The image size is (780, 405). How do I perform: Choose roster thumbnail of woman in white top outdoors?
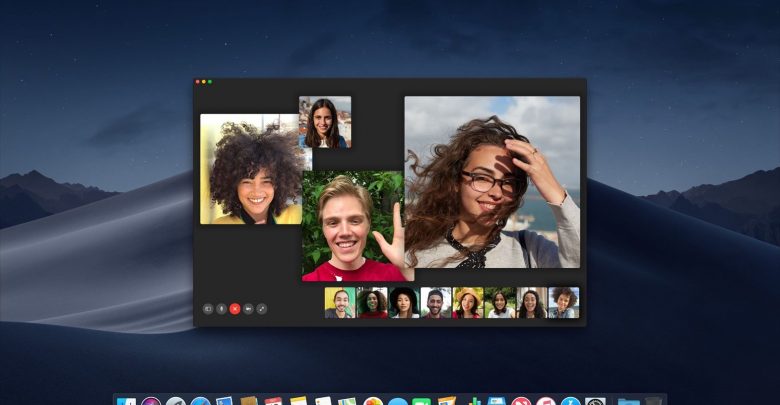point(500,303)
